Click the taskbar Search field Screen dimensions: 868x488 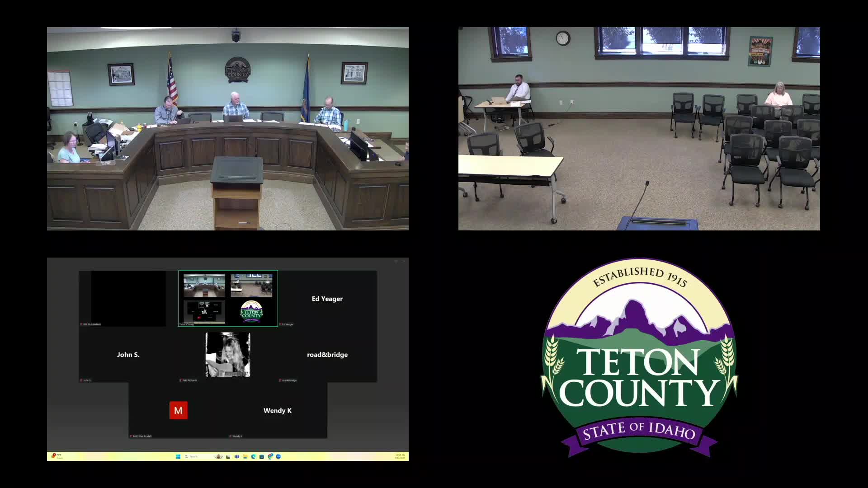tap(193, 456)
